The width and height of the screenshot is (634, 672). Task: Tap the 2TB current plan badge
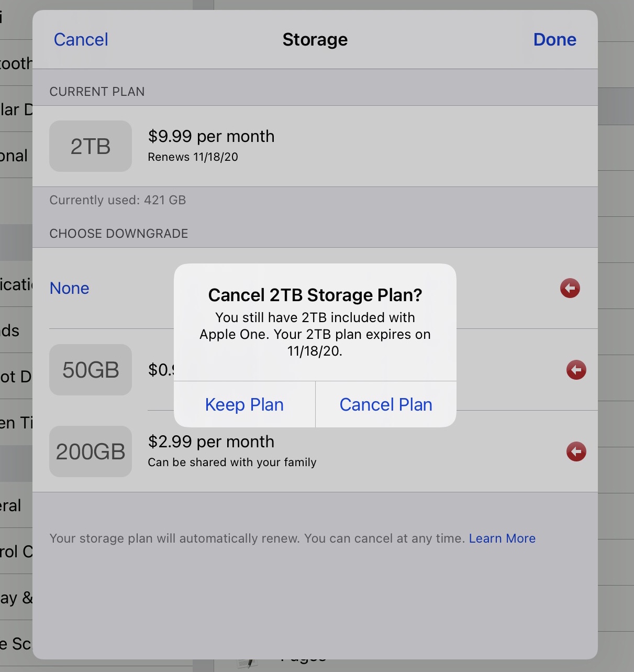pyautogui.click(x=91, y=146)
